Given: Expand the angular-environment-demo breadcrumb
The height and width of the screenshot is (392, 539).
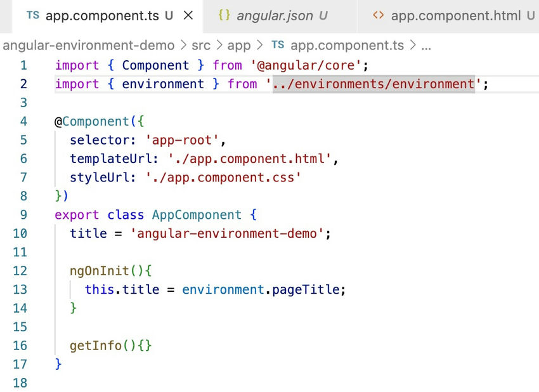Looking at the screenshot, I should click(x=88, y=45).
